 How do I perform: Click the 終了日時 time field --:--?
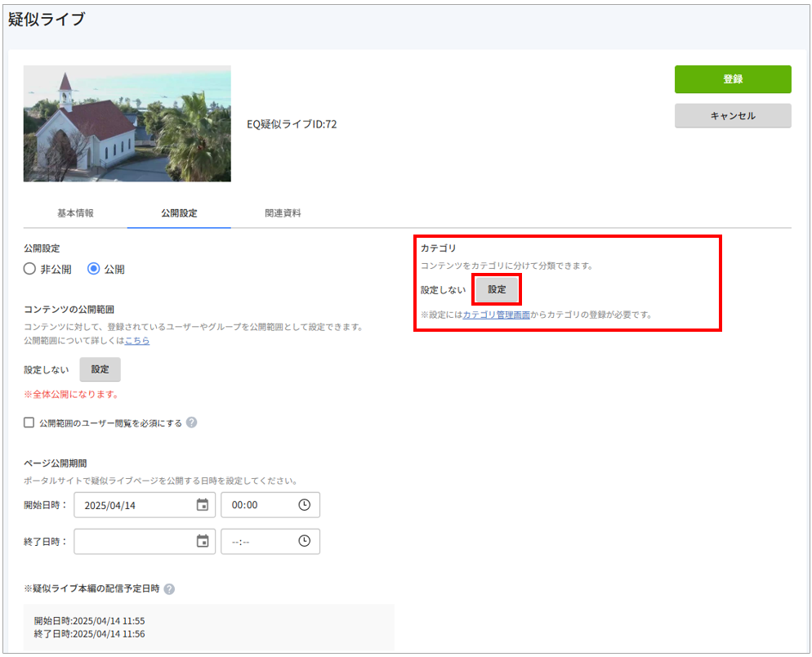pos(270,542)
